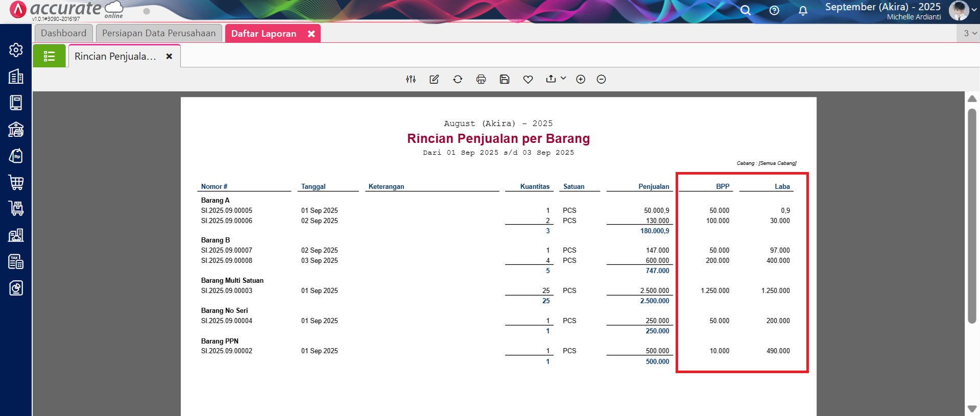This screenshot has height=416, width=980.
Task: Open the tab count dropdown showing 3
Action: (x=969, y=33)
